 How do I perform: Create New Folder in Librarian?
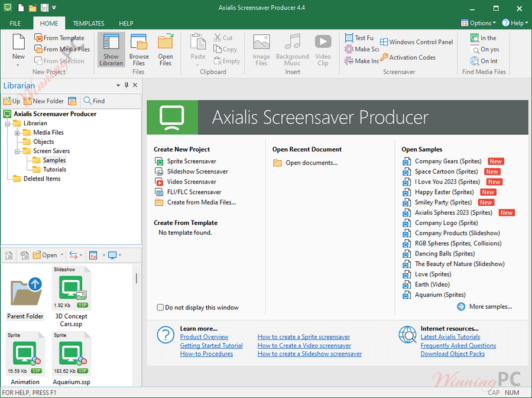[44, 101]
